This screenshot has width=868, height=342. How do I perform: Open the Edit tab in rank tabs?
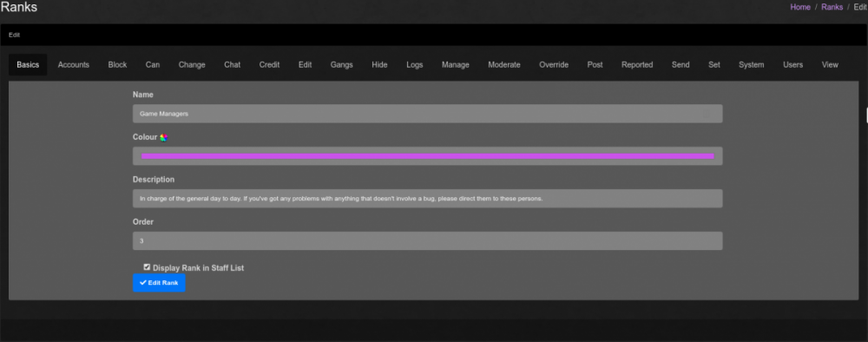click(305, 65)
